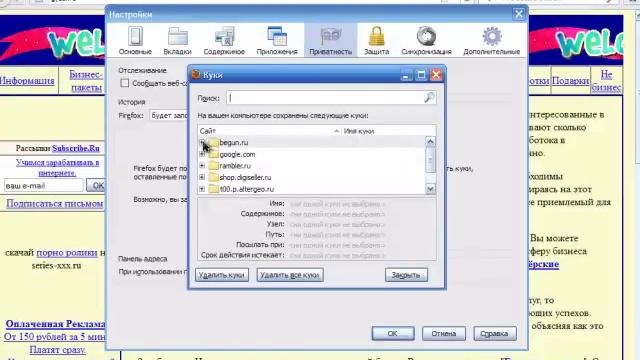This screenshot has height=360, width=640.
Task: Open the Бизнес-пакеты link on the webpage
Action: (x=86, y=81)
